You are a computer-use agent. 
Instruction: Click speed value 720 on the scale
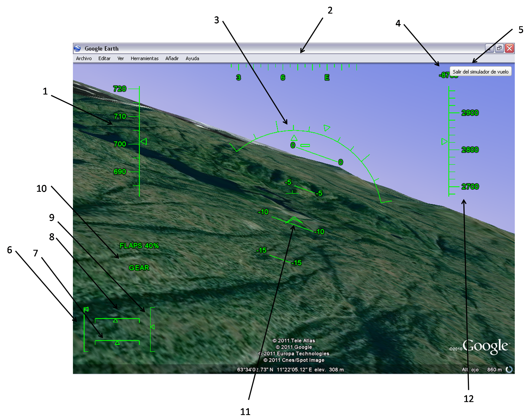(x=120, y=89)
